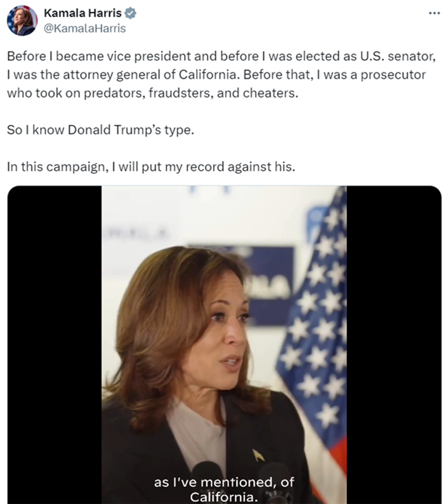Click the gold lapel pin on the jacket
Viewport: 444px width, 504px height.
(x=258, y=455)
